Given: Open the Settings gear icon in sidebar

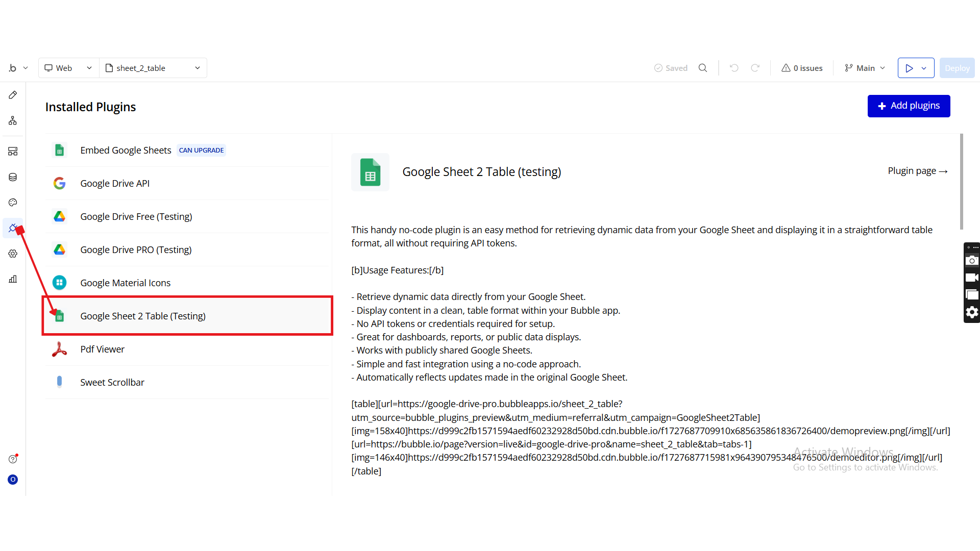Looking at the screenshot, I should 13,254.
